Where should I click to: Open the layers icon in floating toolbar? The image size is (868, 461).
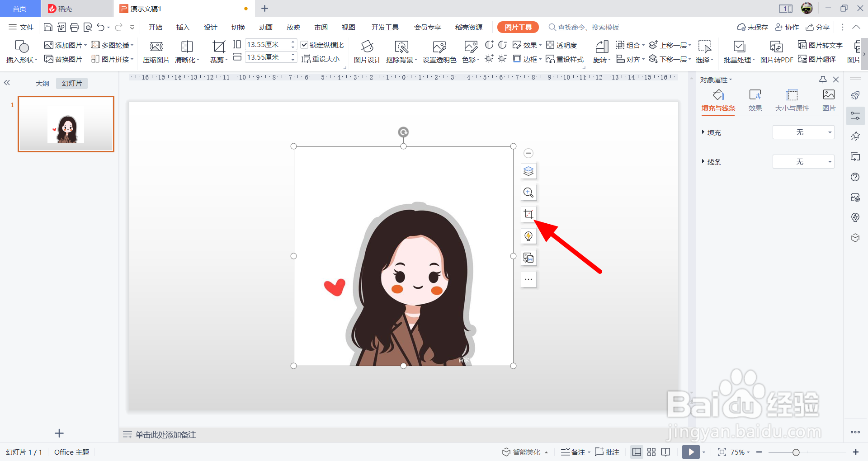[528, 171]
